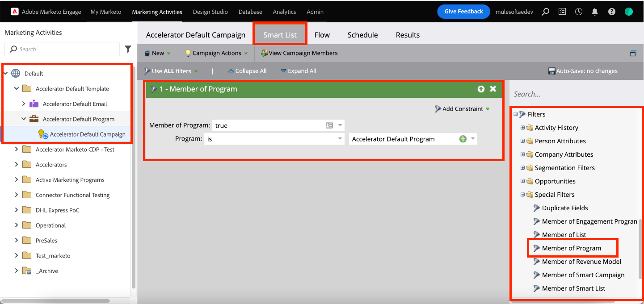Click Expand All filters
The width and height of the screenshot is (644, 304).
[298, 71]
